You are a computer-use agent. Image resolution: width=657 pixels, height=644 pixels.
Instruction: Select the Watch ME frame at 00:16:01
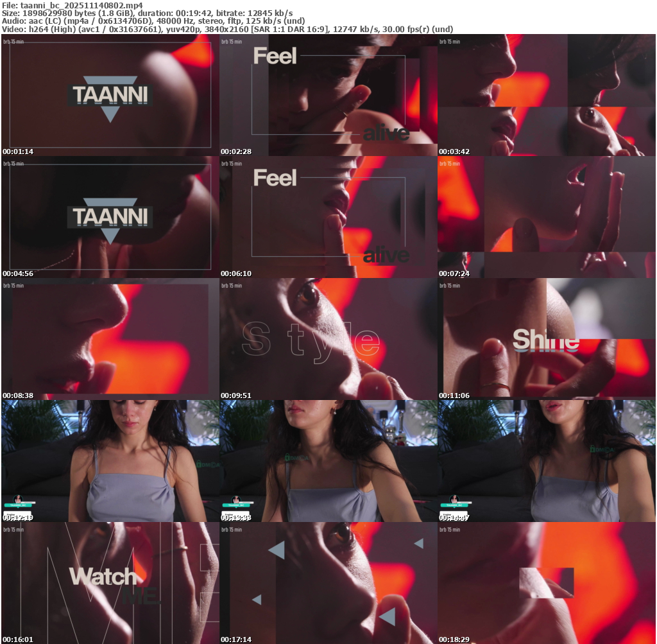pos(110,583)
